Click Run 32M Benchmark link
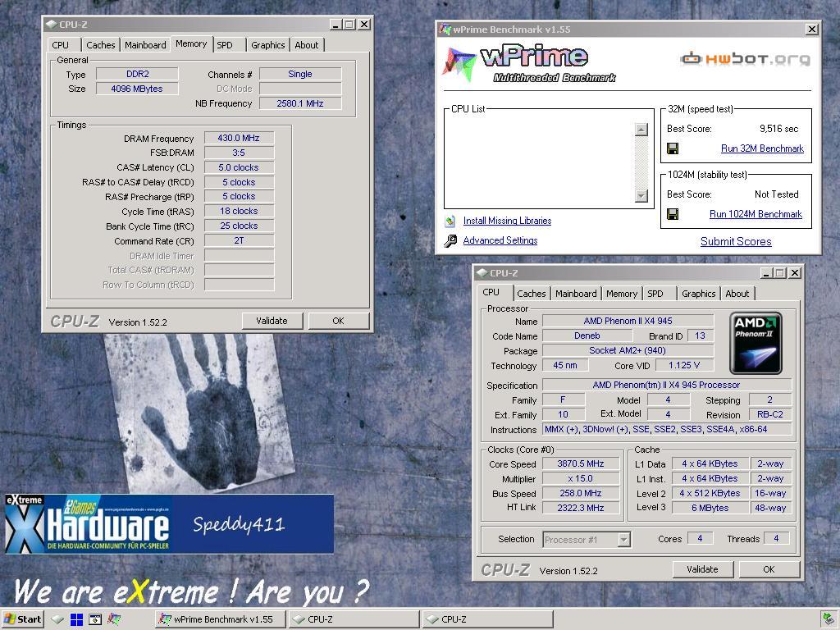The height and width of the screenshot is (630, 840). click(762, 148)
